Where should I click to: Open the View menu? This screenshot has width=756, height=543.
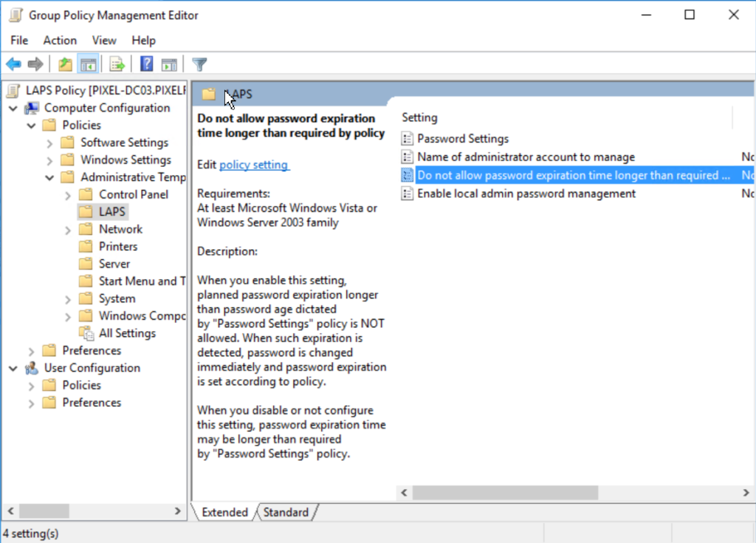coord(104,41)
